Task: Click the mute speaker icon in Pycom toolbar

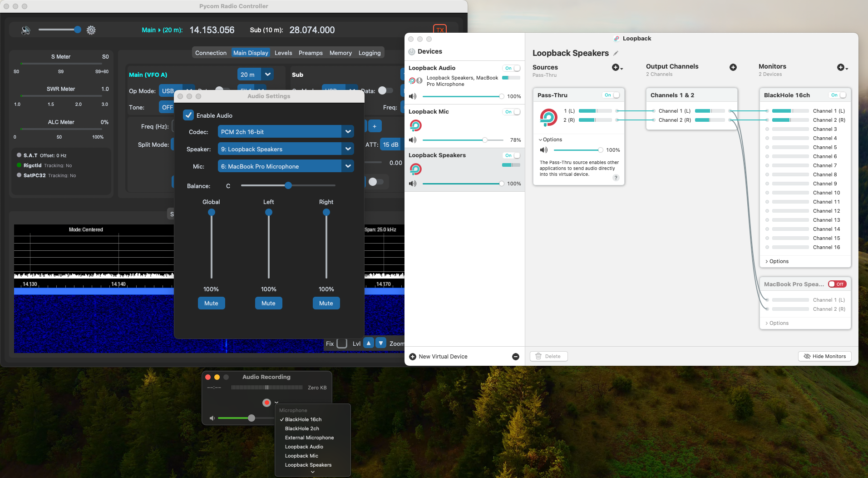Action: coord(26,30)
